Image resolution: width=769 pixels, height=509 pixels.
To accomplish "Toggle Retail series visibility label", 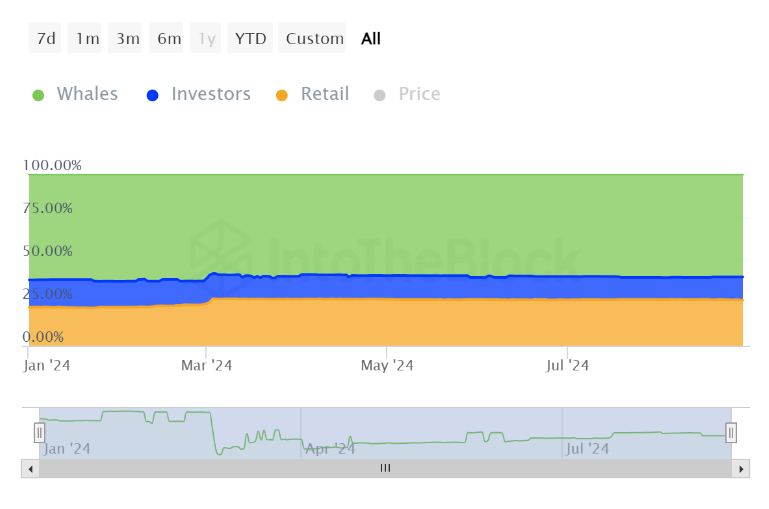I will (325, 94).
